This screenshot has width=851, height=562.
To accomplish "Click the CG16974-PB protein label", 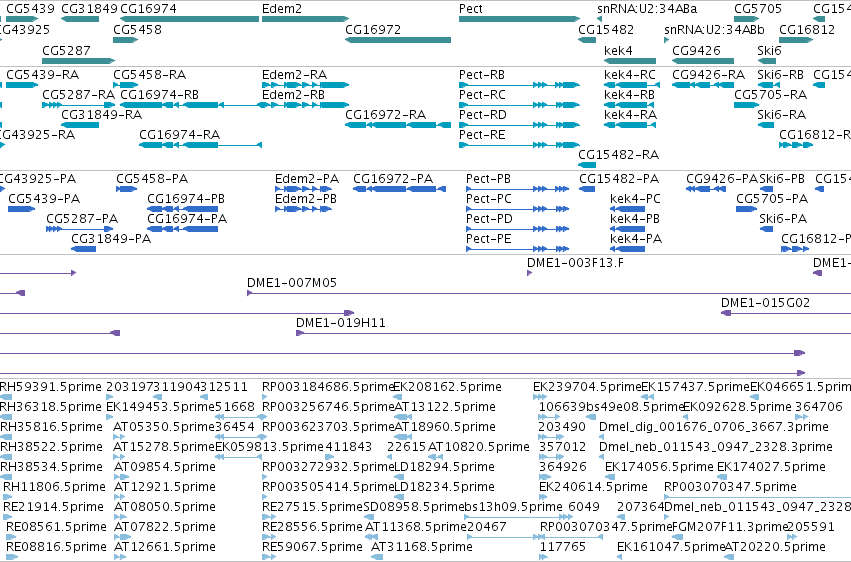I will tap(186, 199).
